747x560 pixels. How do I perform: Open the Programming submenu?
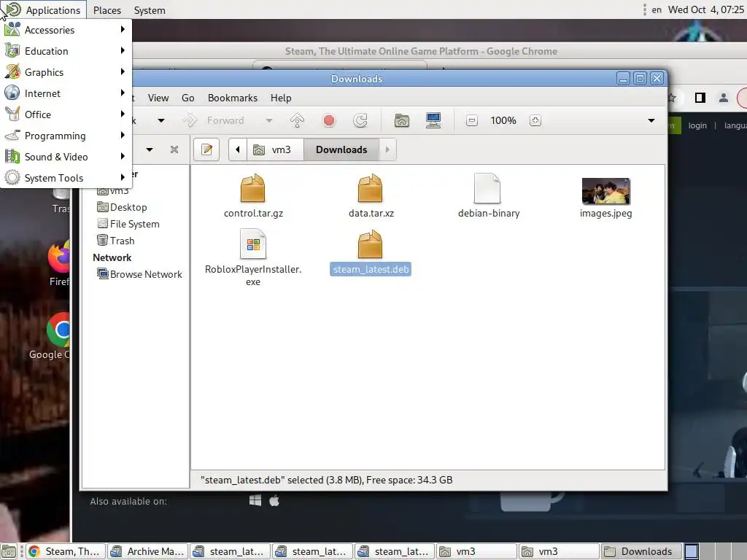tap(66, 136)
